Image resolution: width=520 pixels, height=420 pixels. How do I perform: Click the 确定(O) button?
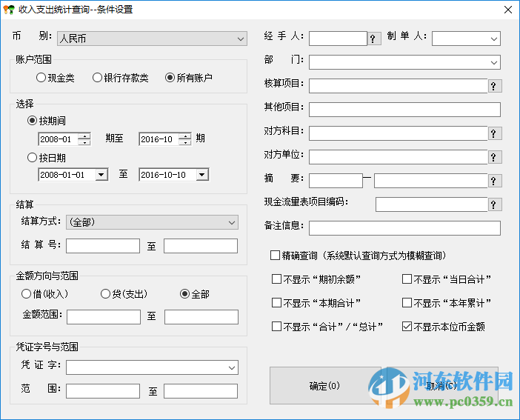[x=325, y=385]
